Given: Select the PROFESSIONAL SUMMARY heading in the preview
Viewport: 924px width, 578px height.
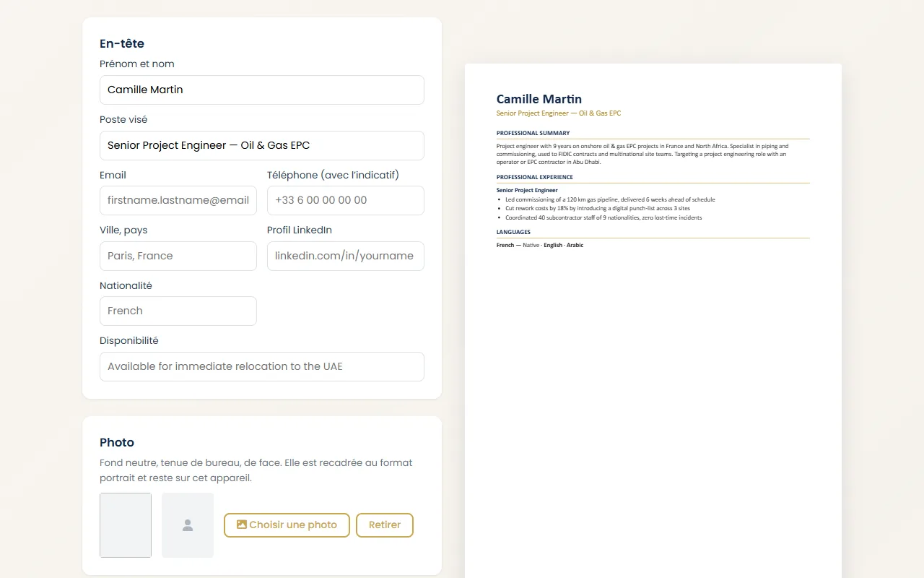Looking at the screenshot, I should pos(533,133).
